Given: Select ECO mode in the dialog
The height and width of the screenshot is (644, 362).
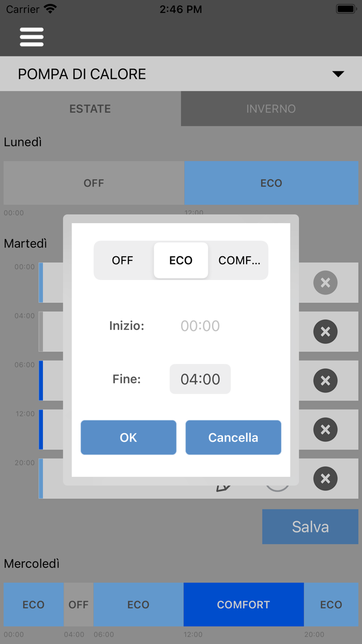Looking at the screenshot, I should coord(181,260).
